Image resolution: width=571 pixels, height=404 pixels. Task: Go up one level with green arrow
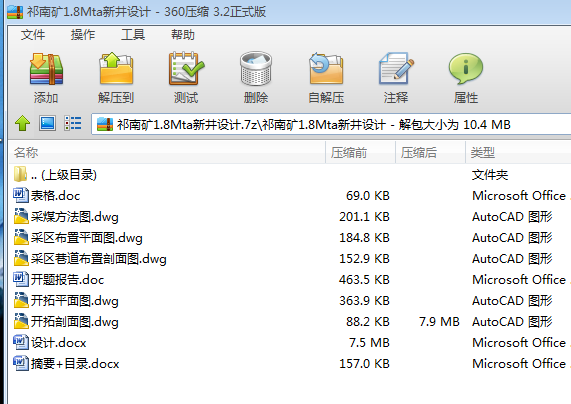pos(23,123)
